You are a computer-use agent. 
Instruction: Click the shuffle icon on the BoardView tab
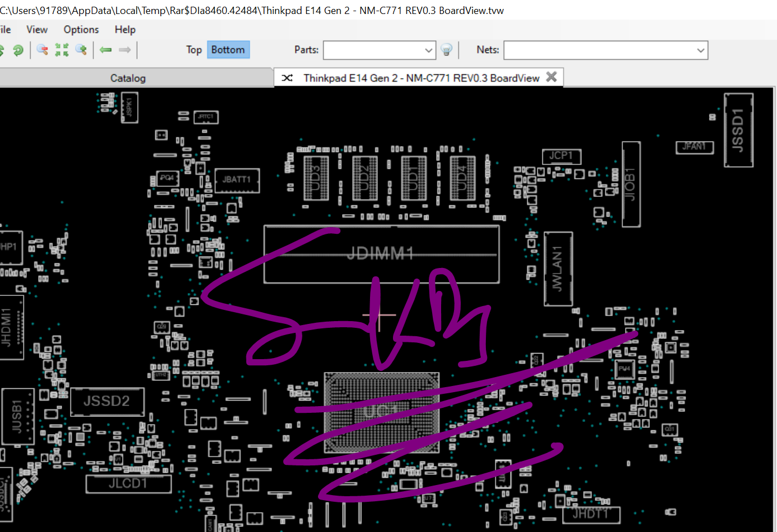pyautogui.click(x=287, y=78)
